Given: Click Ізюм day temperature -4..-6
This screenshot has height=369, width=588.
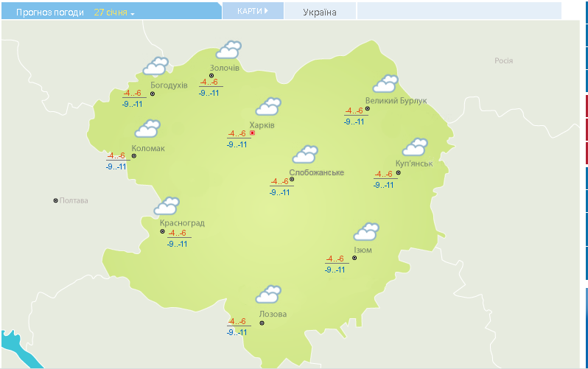Looking at the screenshot, I should pyautogui.click(x=335, y=259).
